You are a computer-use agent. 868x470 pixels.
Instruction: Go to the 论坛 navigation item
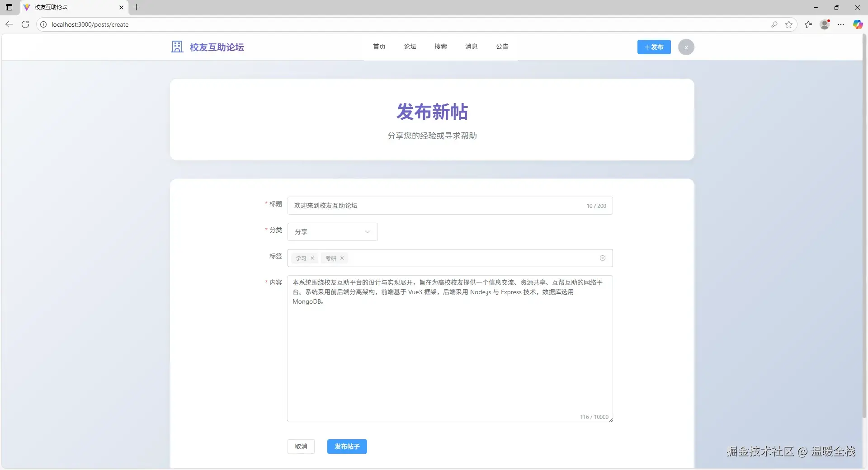(x=410, y=47)
